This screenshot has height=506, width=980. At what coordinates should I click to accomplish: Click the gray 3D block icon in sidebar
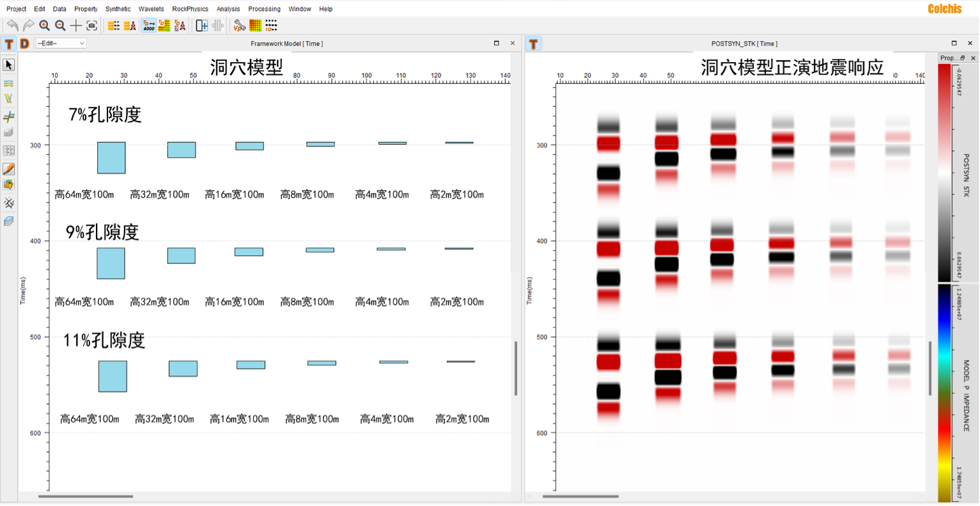click(x=9, y=132)
